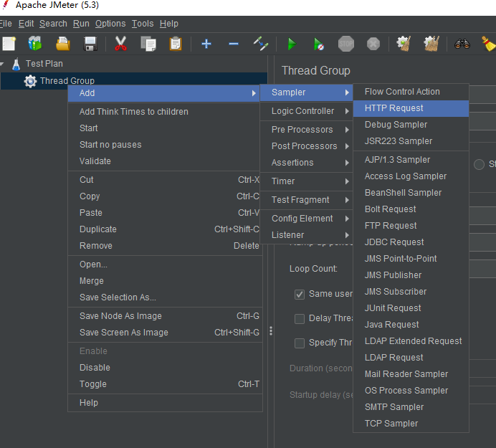
Task: Open the Templates toolbar icon
Action: coord(35,44)
